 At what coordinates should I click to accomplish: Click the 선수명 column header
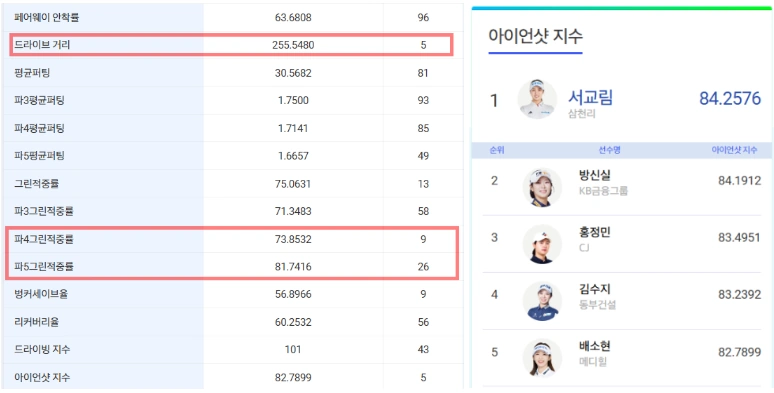click(610, 151)
